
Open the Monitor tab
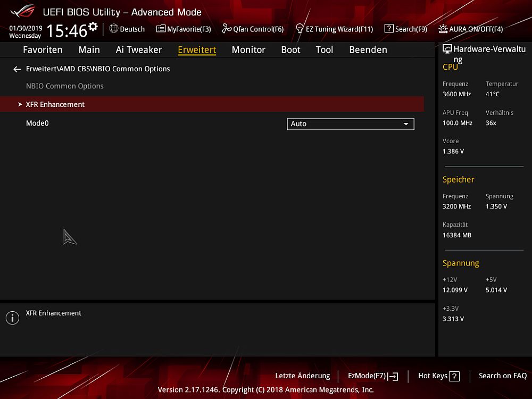248,50
